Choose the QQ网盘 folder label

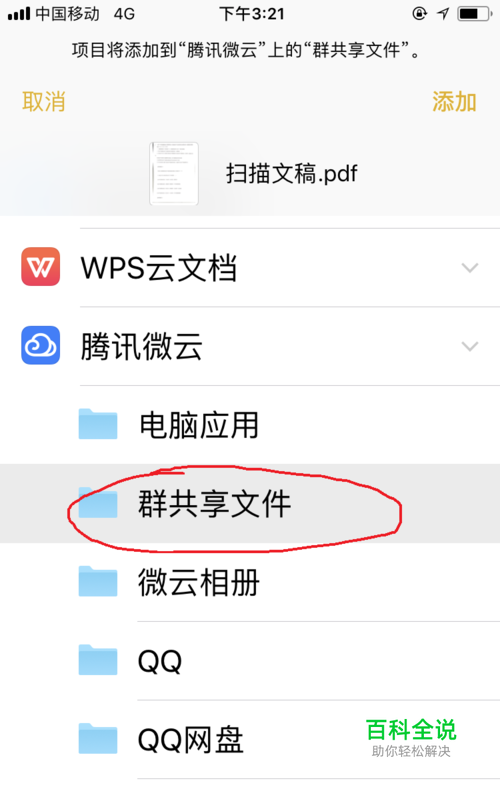pos(191,739)
